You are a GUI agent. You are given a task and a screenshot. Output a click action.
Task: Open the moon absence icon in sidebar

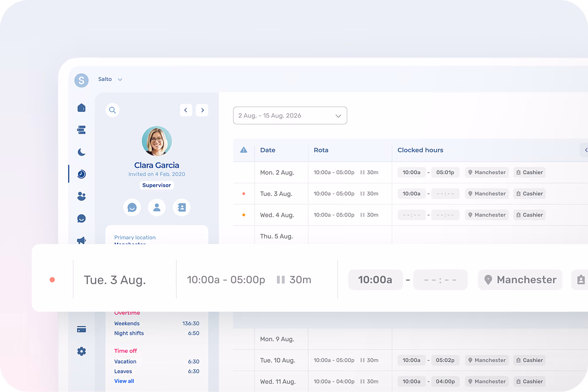[x=81, y=152]
